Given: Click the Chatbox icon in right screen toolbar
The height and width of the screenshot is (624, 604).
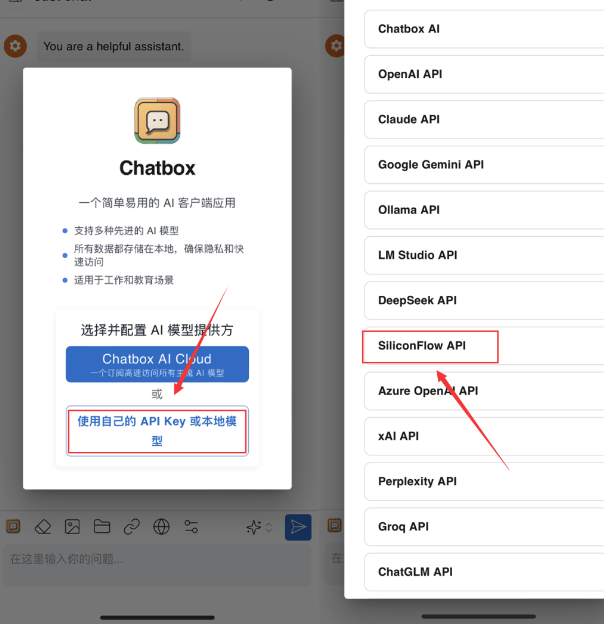Looking at the screenshot, I should [x=335, y=526].
